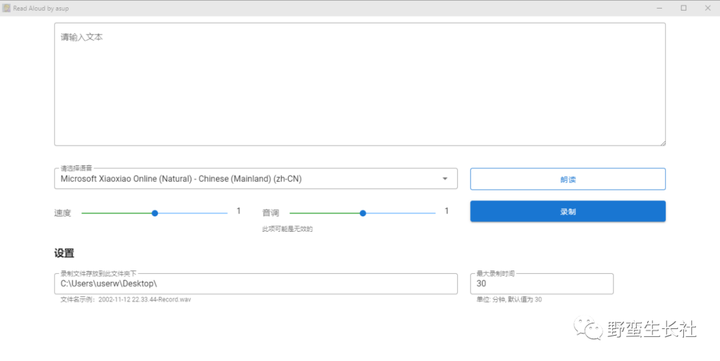Click the max recording time field showing 30
Viewport: 720px width, 361px height.
tap(542, 284)
